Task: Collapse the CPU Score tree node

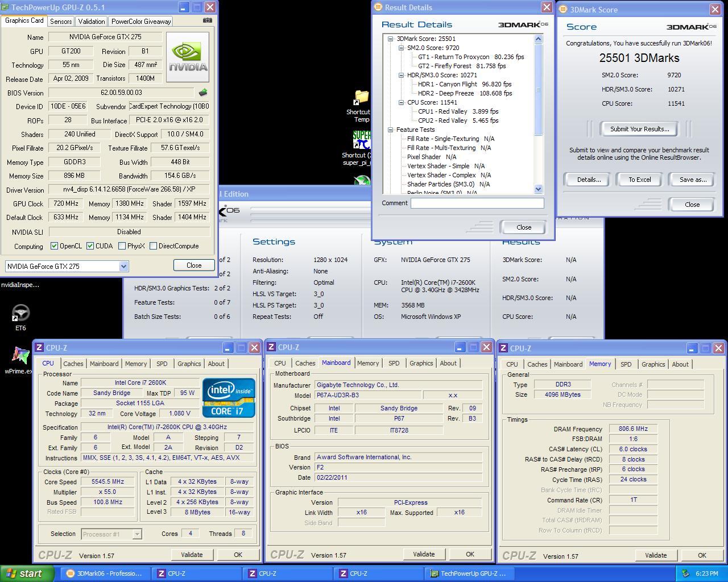Action: [401, 102]
